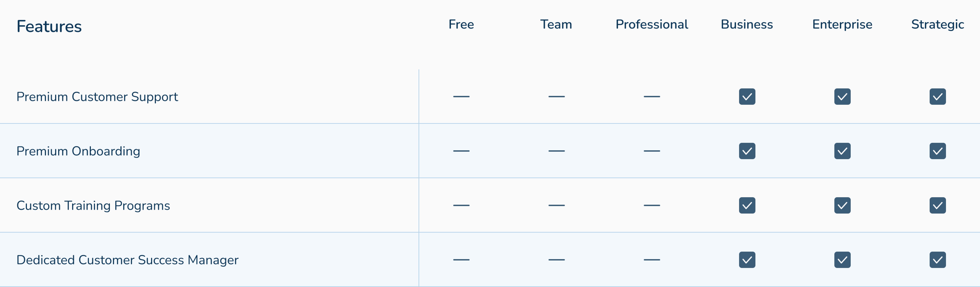Click Premium Onboarding checkmark under Enterprise
Image resolution: width=980 pixels, height=287 pixels.
point(842,151)
